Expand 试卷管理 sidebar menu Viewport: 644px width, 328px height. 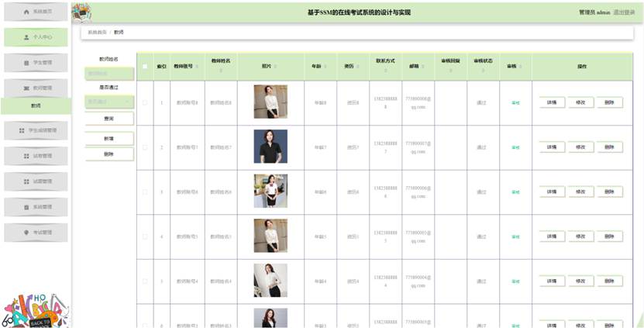pos(36,156)
